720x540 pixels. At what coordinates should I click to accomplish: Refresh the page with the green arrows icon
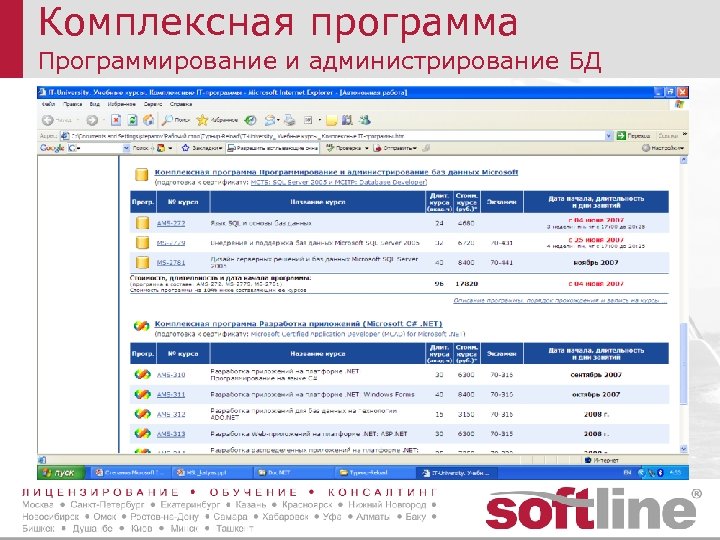[132, 120]
